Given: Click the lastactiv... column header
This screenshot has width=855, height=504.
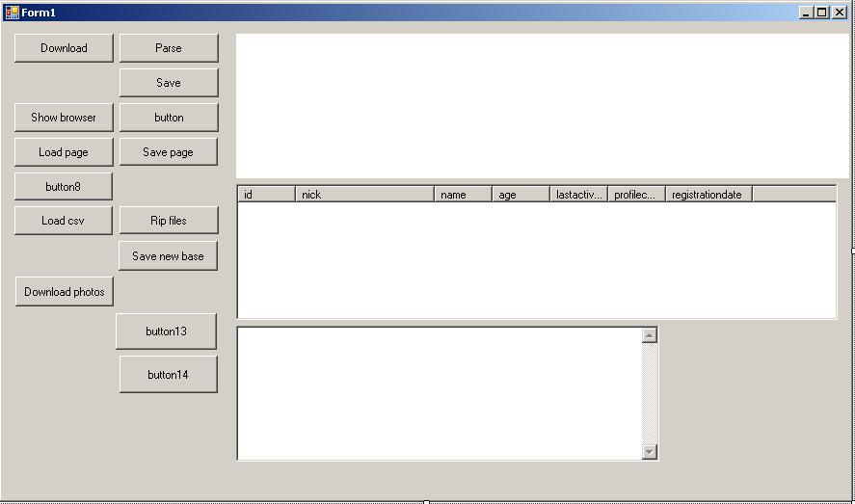Looking at the screenshot, I should pos(579,195).
